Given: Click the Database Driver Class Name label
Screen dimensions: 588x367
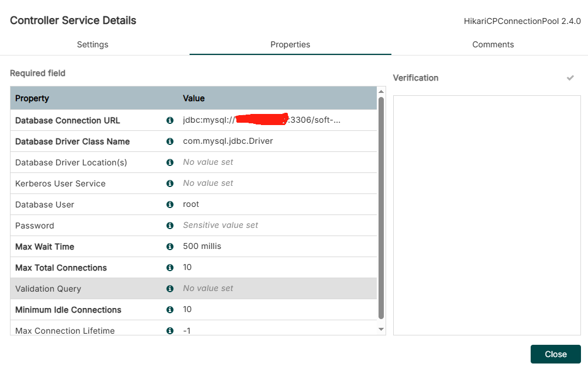Looking at the screenshot, I should click(73, 141).
